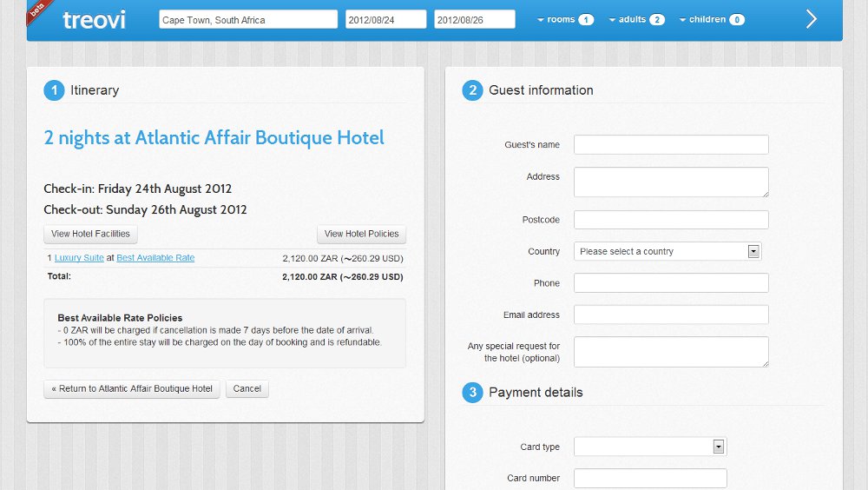Open the Luxury Suite link
868x490 pixels.
tap(79, 258)
